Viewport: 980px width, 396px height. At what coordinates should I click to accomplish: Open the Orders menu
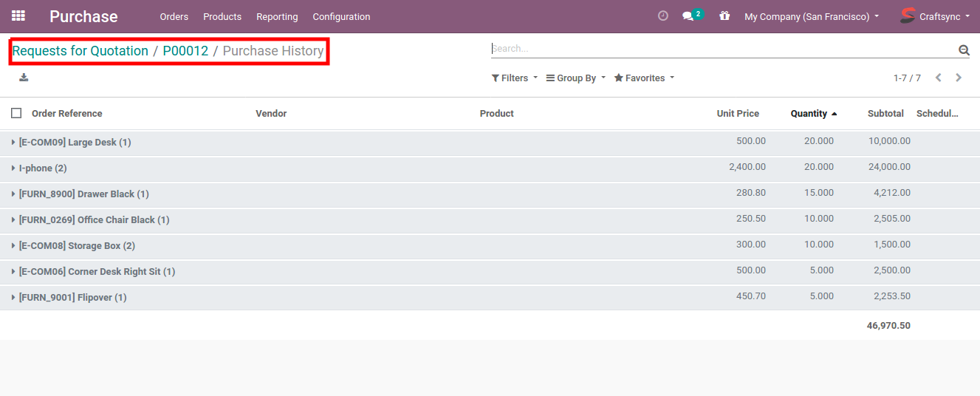click(174, 16)
